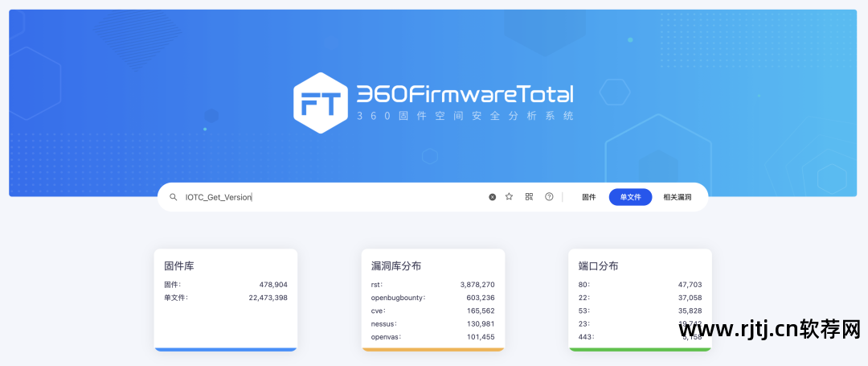Click the rst row label
The width and height of the screenshot is (868, 366).
pos(378,285)
